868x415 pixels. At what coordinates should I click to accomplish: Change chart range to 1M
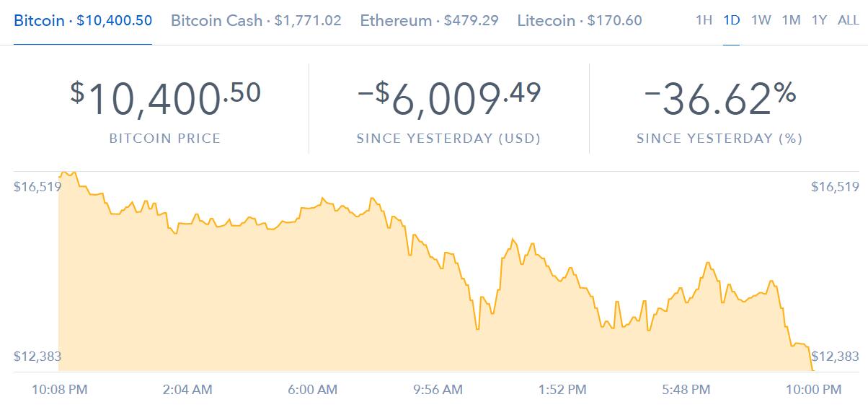(x=791, y=20)
